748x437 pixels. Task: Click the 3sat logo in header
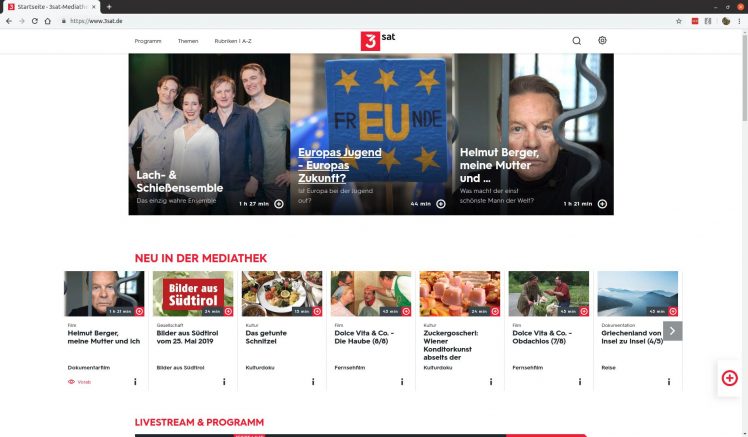(x=373, y=40)
